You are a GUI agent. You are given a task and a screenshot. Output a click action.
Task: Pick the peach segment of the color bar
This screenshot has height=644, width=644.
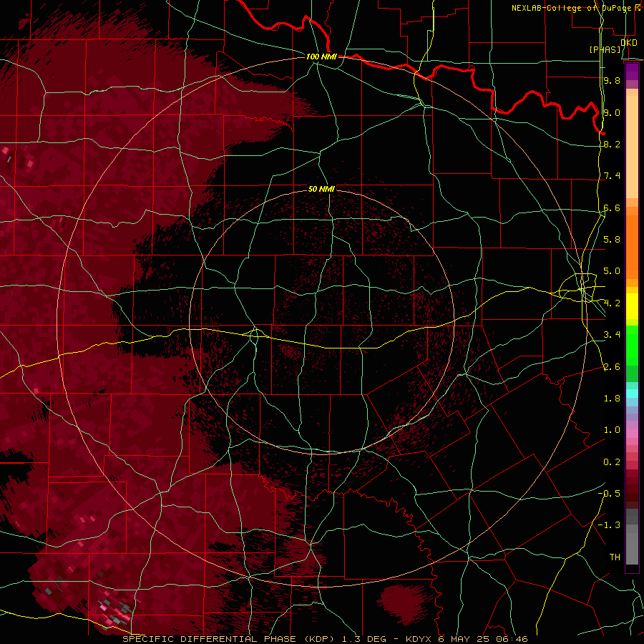(x=632, y=147)
